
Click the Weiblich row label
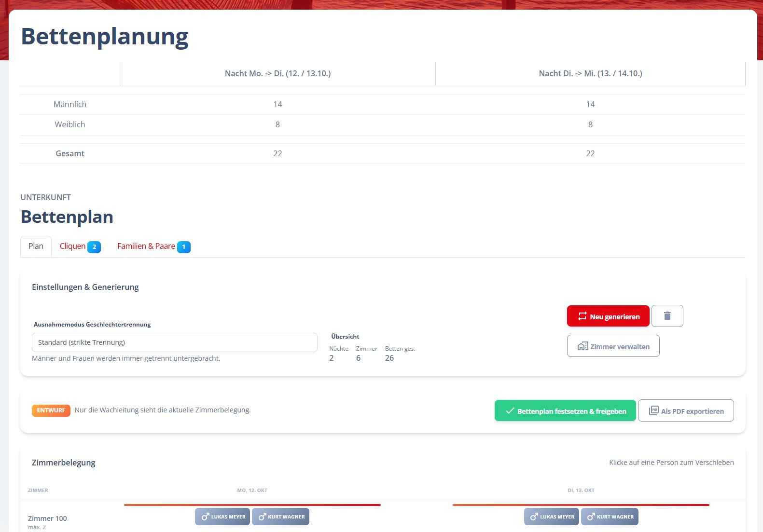pos(70,124)
